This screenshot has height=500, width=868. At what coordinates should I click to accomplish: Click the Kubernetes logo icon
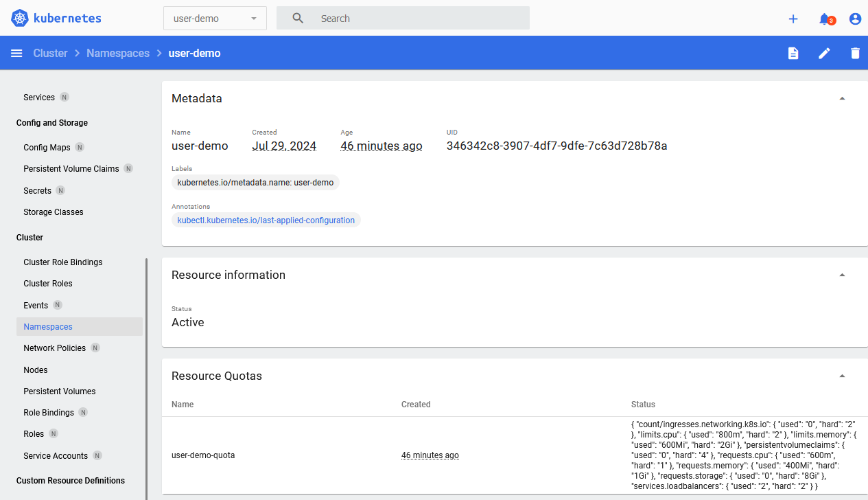click(x=20, y=19)
